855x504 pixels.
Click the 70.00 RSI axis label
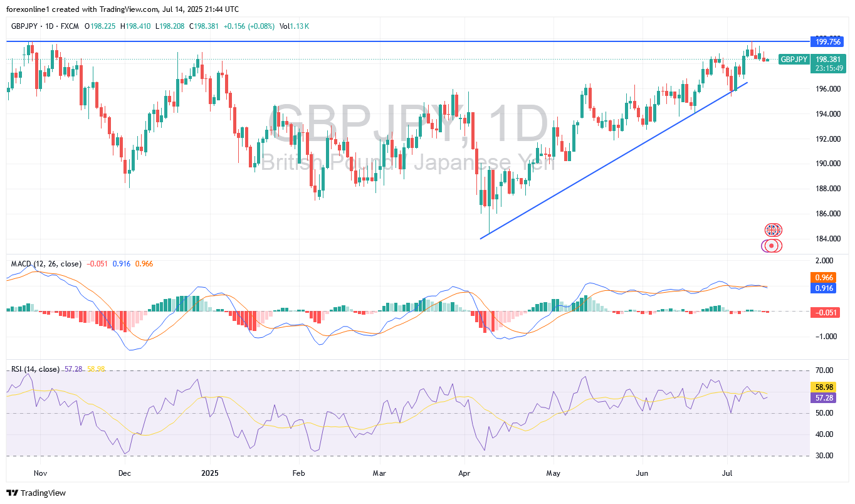[824, 370]
